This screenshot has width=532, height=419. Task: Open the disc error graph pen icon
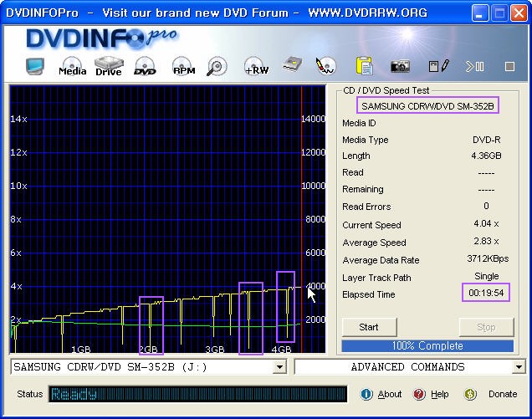(x=325, y=66)
